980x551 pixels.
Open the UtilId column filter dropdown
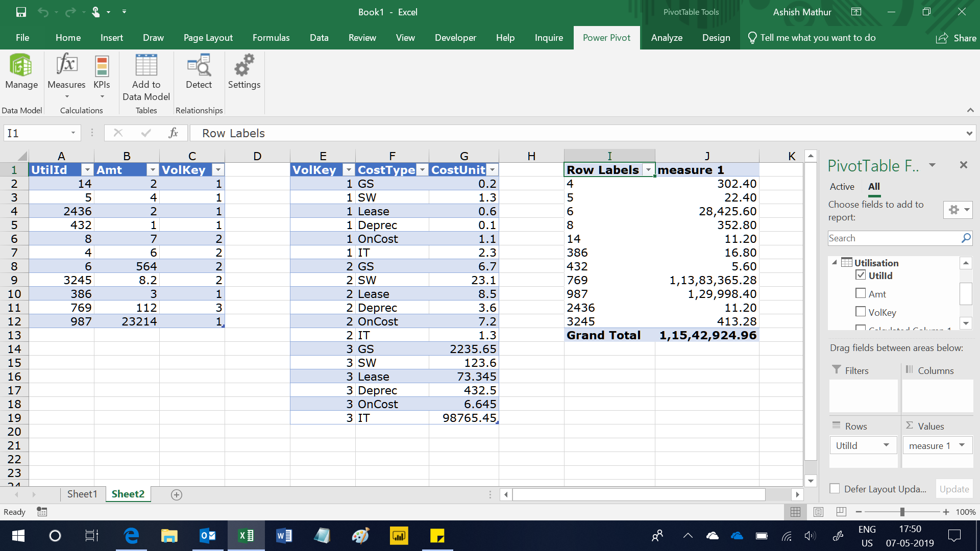(x=87, y=170)
